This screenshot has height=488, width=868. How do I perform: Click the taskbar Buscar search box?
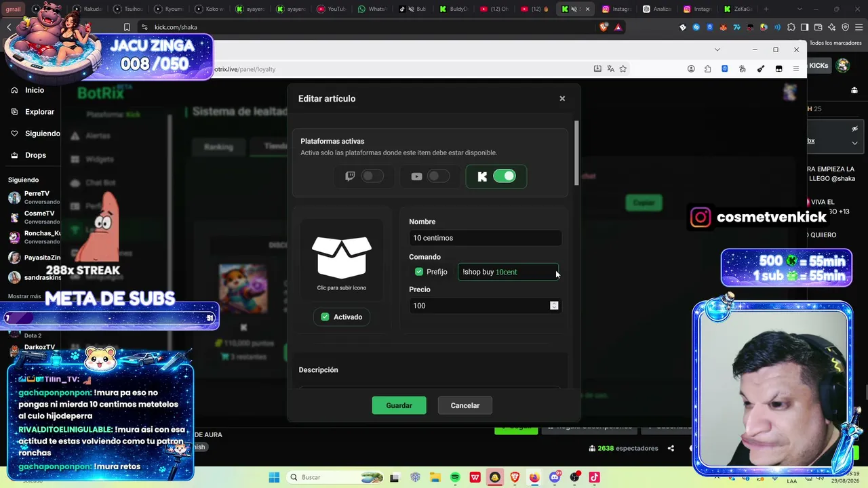[336, 477]
